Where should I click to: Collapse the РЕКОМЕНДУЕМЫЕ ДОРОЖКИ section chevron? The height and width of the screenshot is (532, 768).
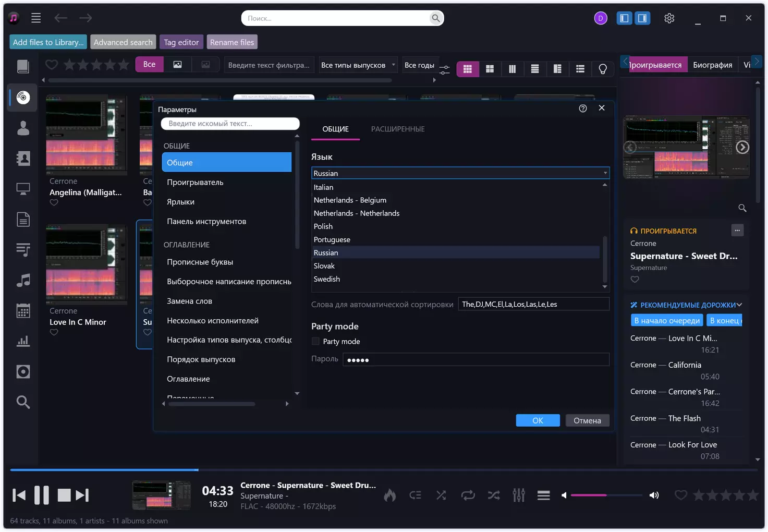pos(739,305)
